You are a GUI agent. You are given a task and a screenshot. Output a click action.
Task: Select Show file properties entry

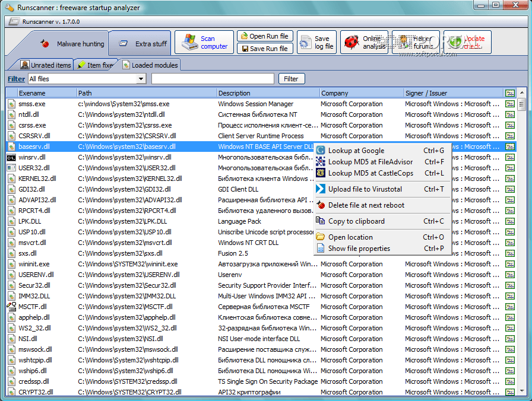pyautogui.click(x=382, y=248)
